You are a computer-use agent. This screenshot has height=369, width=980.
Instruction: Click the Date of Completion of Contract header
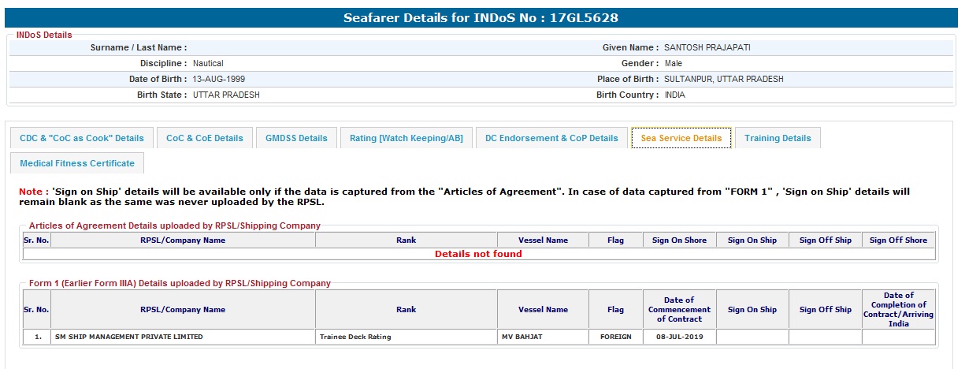click(898, 309)
